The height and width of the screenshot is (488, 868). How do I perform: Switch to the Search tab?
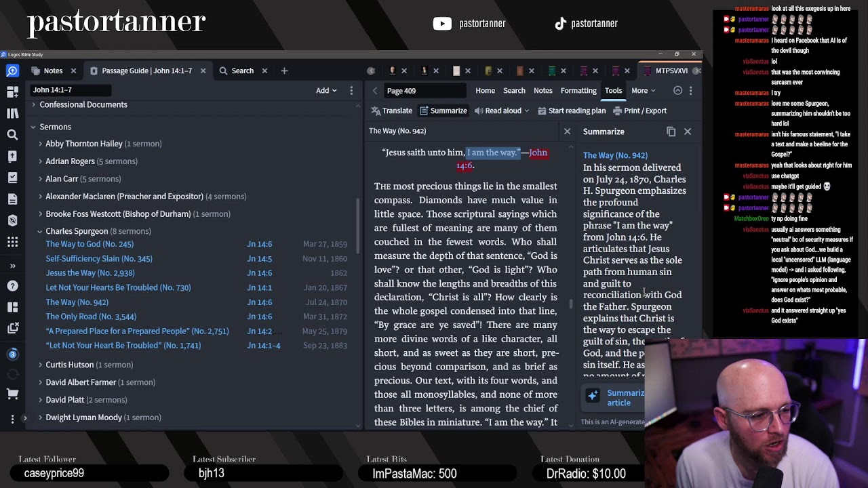(x=236, y=70)
